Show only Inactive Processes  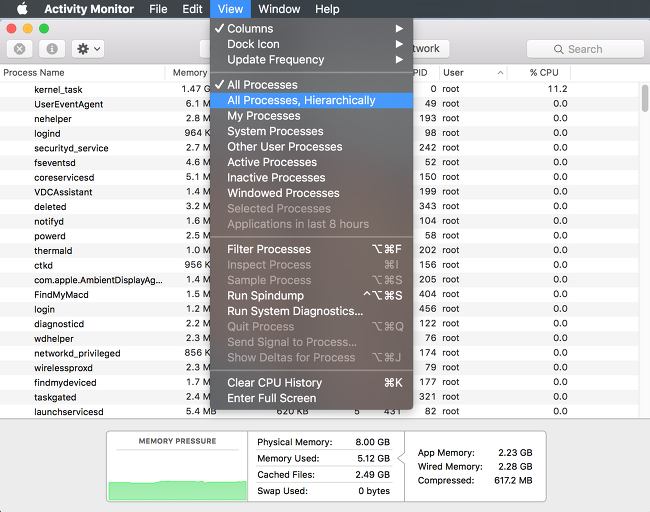click(x=311, y=177)
